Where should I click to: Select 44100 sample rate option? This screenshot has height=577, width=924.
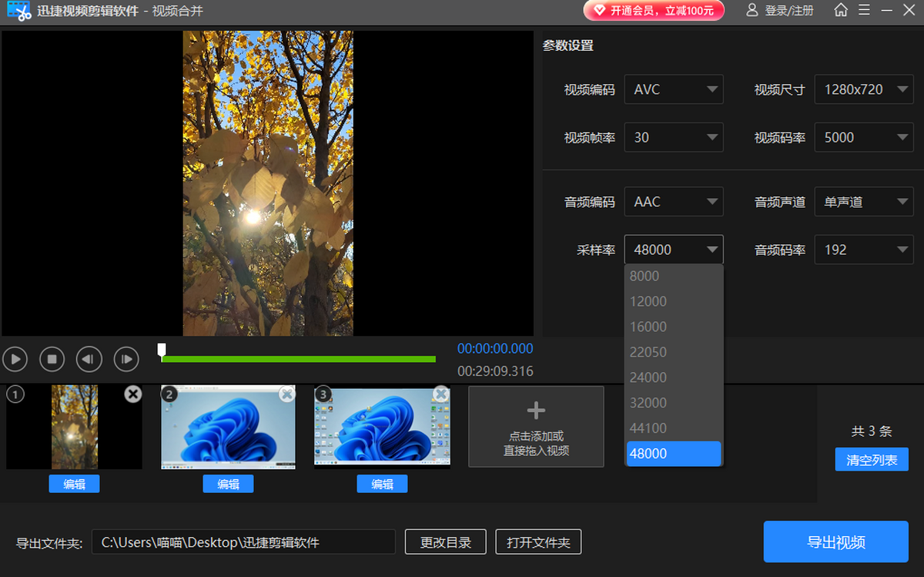(648, 428)
